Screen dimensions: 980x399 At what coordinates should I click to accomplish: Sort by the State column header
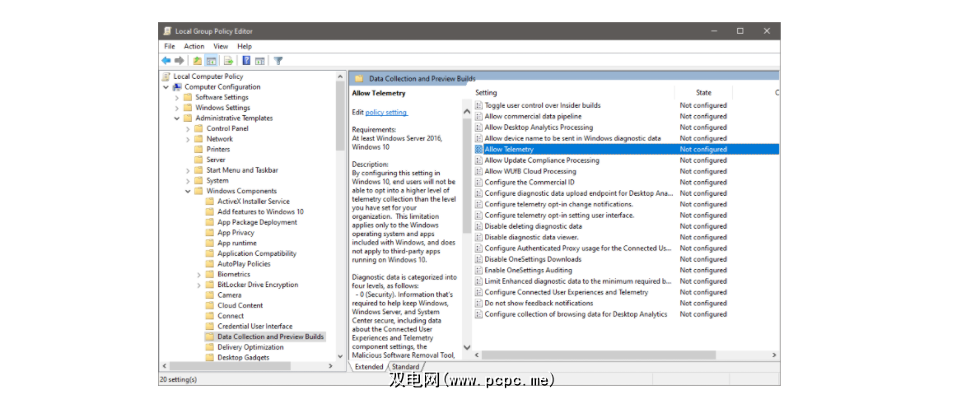(x=703, y=92)
